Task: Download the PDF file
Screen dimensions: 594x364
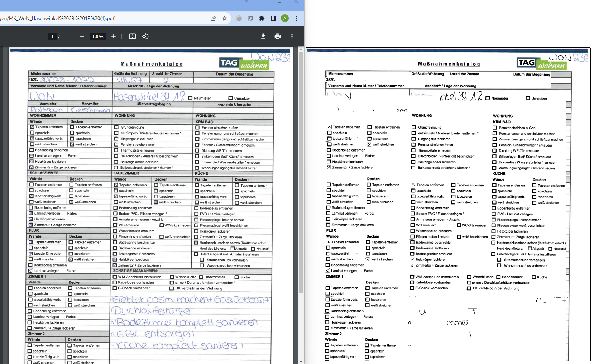Action: (263, 36)
